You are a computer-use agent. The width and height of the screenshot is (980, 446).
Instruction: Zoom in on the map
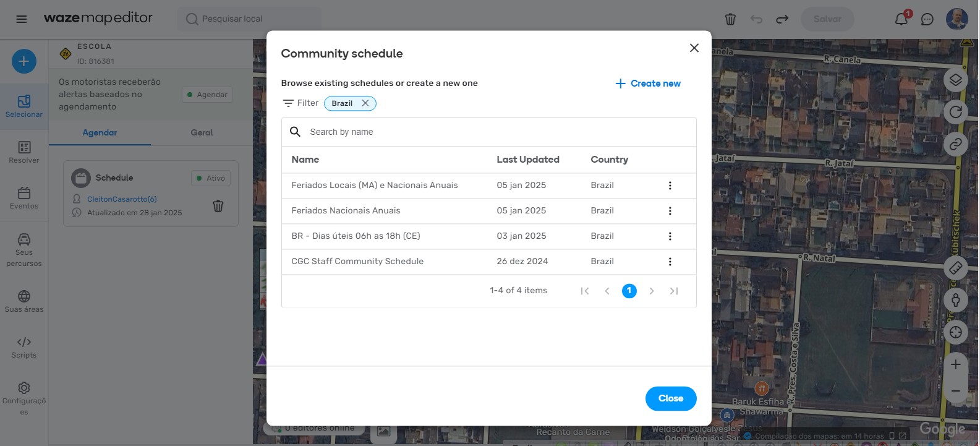(955, 364)
